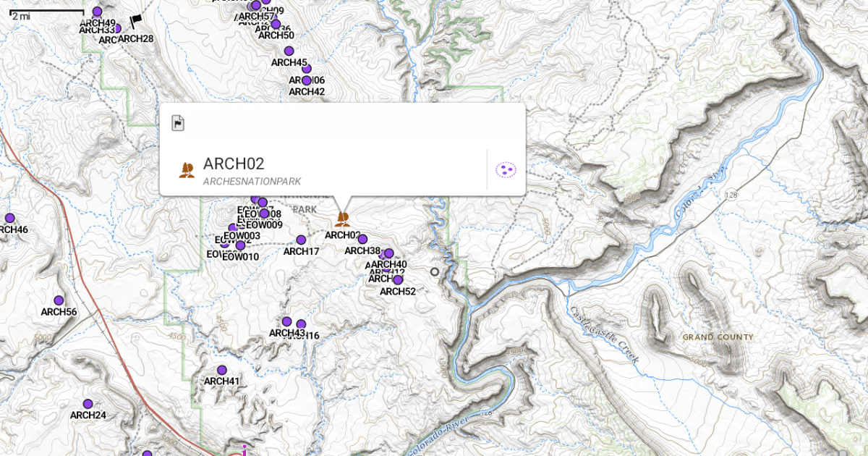
Task: Click the flag icon in the popup header
Action: (178, 123)
